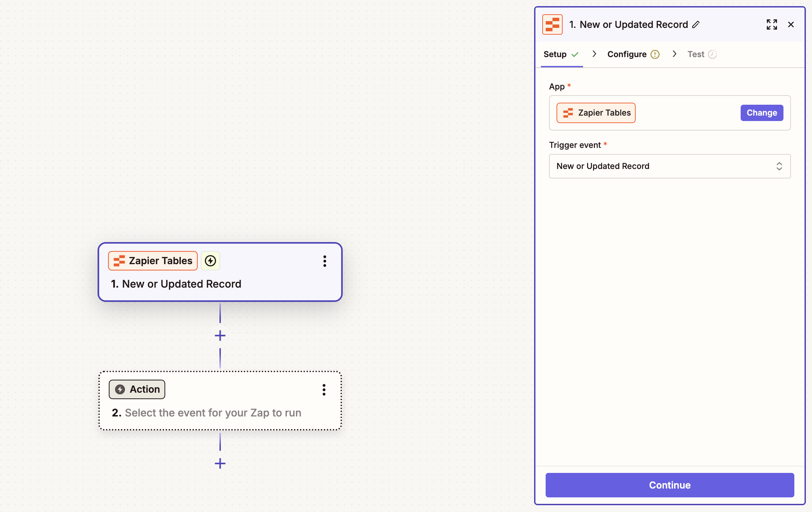
Task: Open the Configure tab
Action: pos(633,54)
